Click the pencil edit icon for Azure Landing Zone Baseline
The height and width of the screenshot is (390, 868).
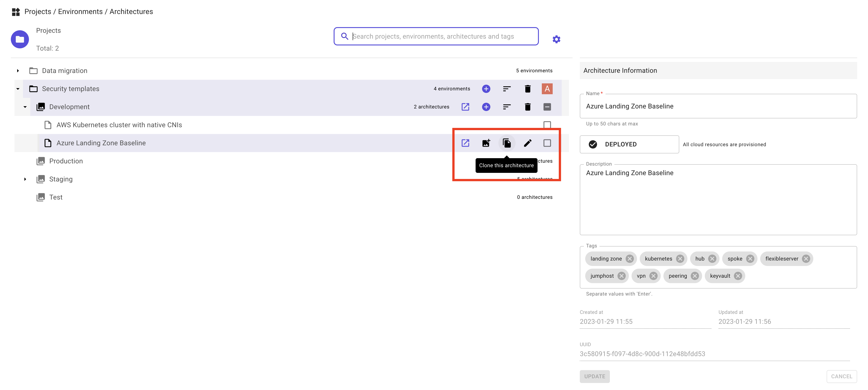pyautogui.click(x=527, y=143)
